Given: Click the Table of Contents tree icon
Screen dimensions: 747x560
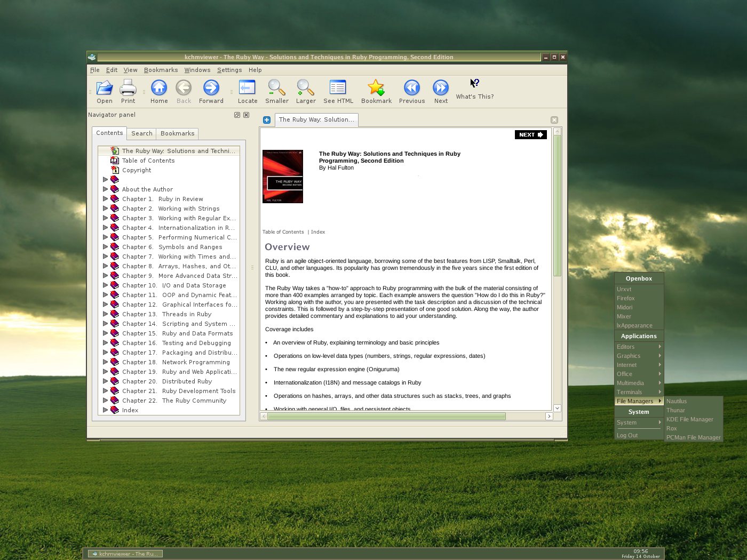Looking at the screenshot, I should tap(114, 161).
